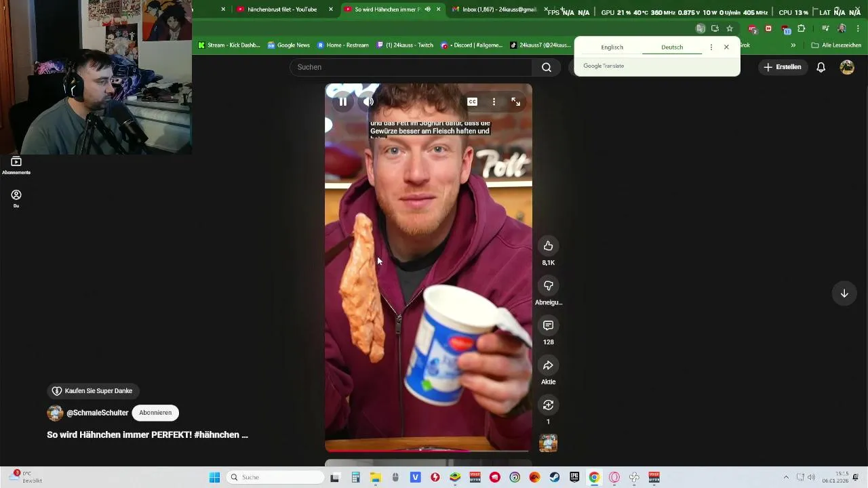
Task: Pause the YouTube Short video
Action: [343, 102]
